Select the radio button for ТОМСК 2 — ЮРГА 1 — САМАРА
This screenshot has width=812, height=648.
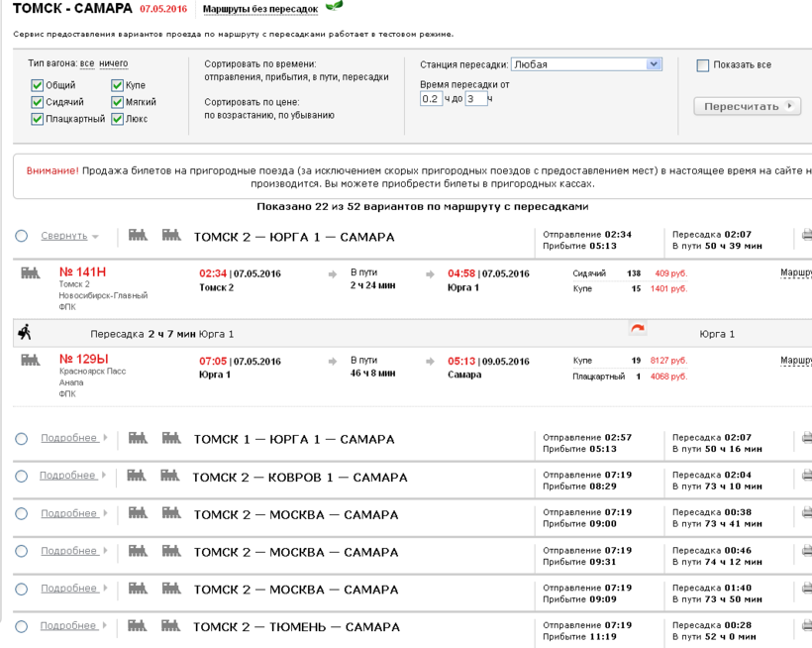[21, 236]
